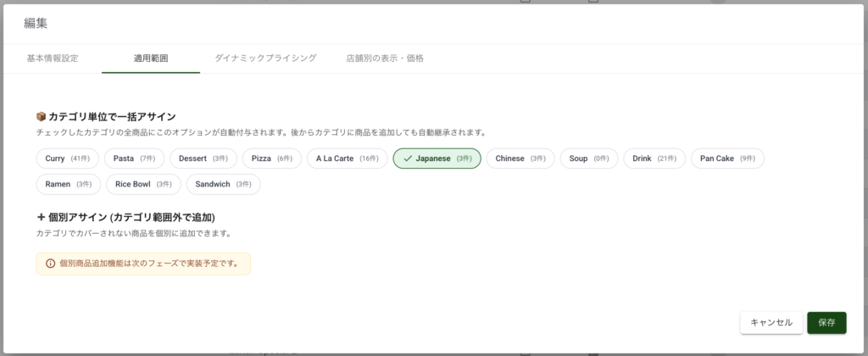Toggle the Curry category chip
Viewport: 868px width, 356px height.
68,159
